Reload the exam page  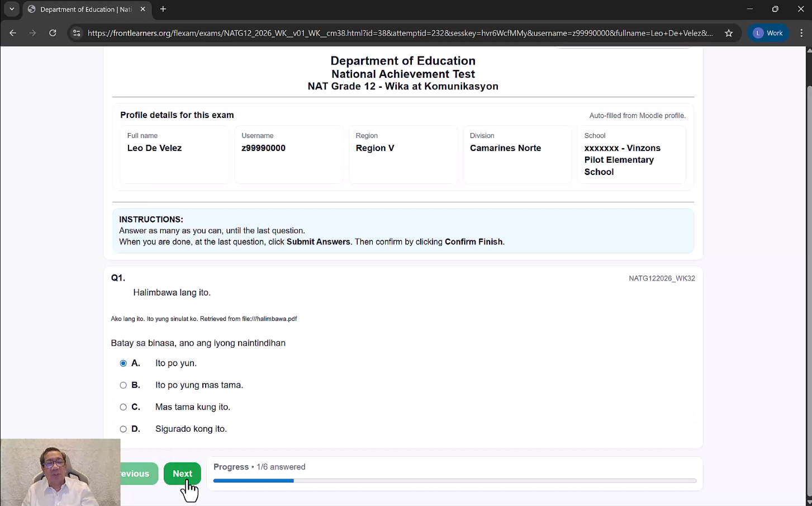tap(53, 33)
